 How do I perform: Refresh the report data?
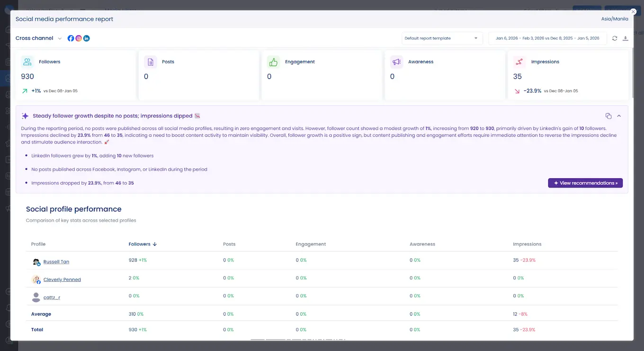tap(614, 38)
